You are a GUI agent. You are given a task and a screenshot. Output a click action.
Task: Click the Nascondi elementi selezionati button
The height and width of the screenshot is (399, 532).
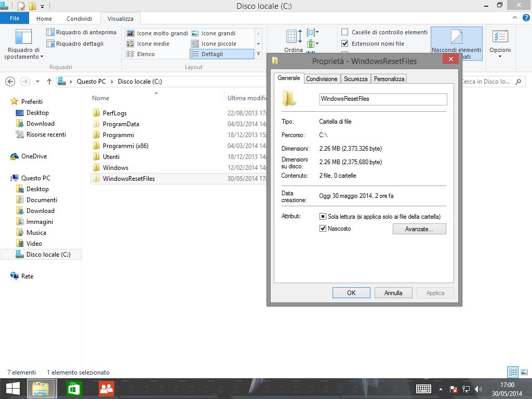(456, 44)
